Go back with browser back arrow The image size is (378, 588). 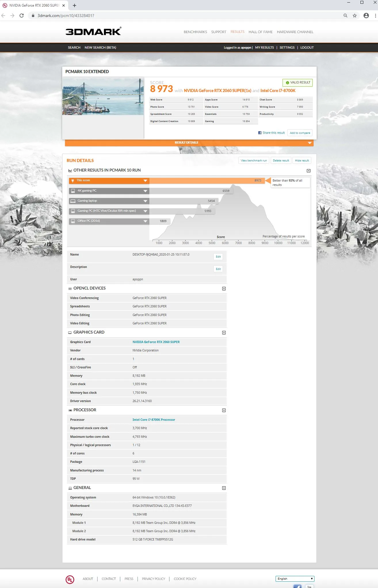click(3, 16)
